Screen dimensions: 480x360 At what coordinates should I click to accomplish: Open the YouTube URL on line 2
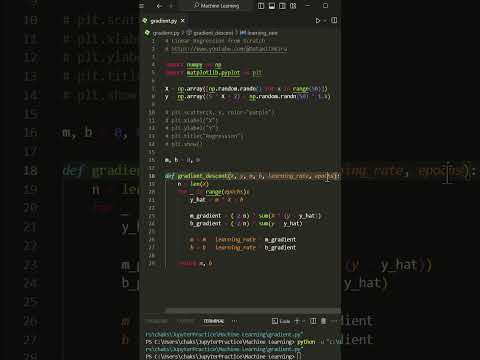click(x=229, y=49)
